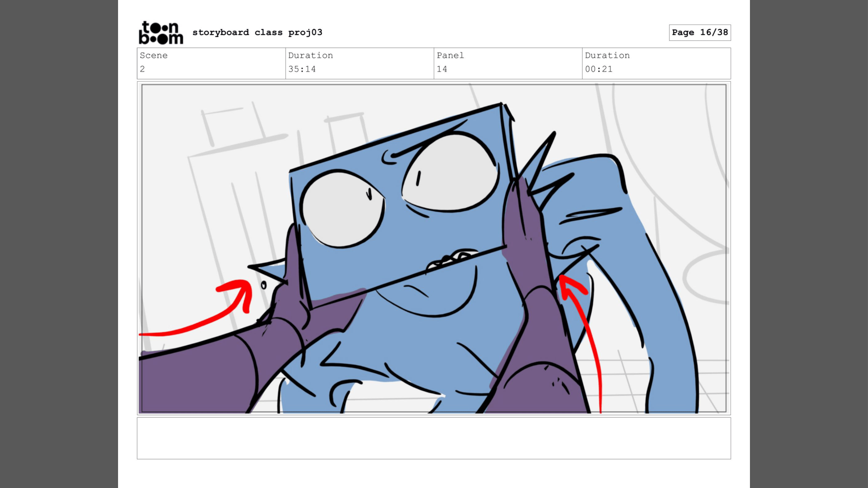Click the panel duration value 00:21
This screenshot has width=868, height=488.
[x=598, y=69]
